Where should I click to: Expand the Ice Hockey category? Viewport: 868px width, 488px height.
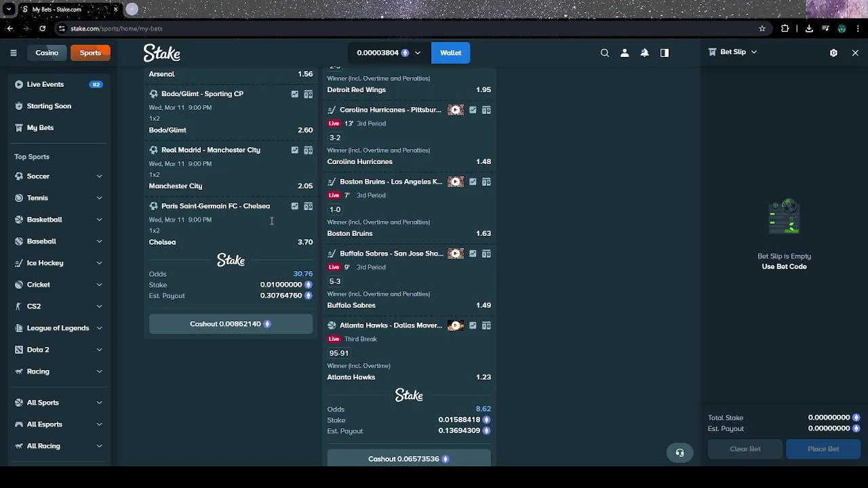pos(99,263)
